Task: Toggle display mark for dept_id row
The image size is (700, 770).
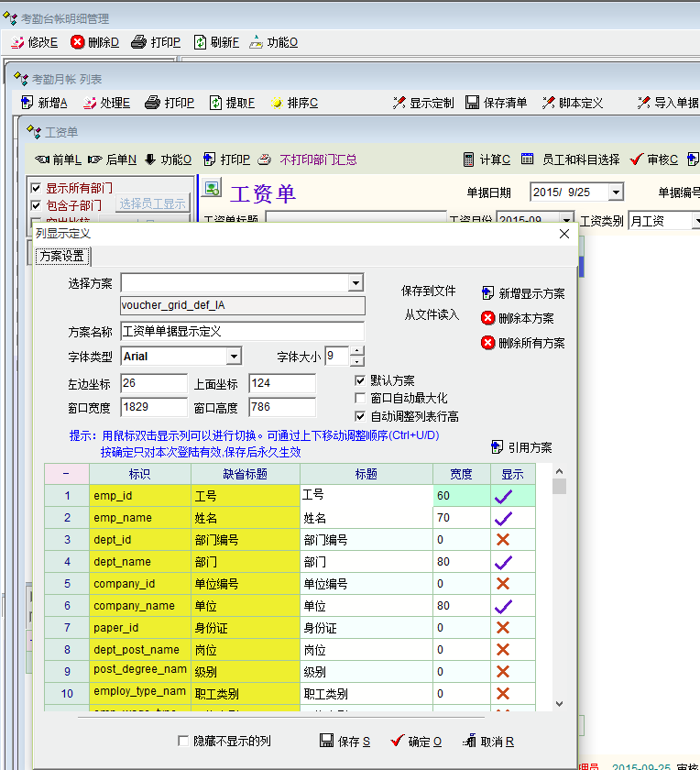Action: [x=502, y=540]
